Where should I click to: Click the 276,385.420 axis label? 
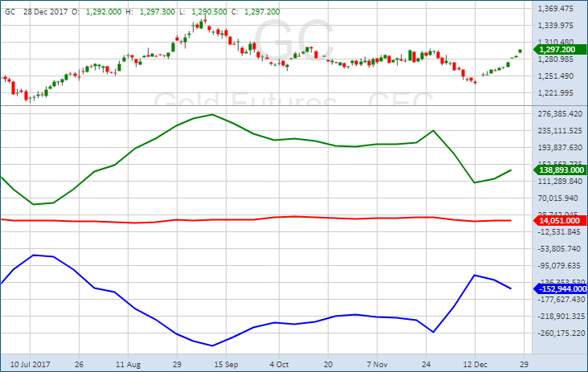click(x=560, y=113)
